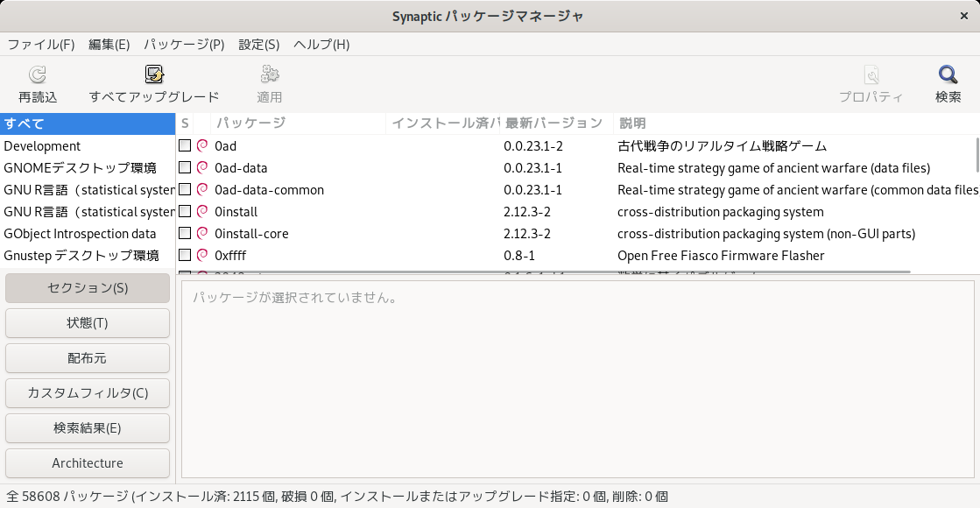980x508 pixels.
Task: Select the Development section
Action: (88, 146)
